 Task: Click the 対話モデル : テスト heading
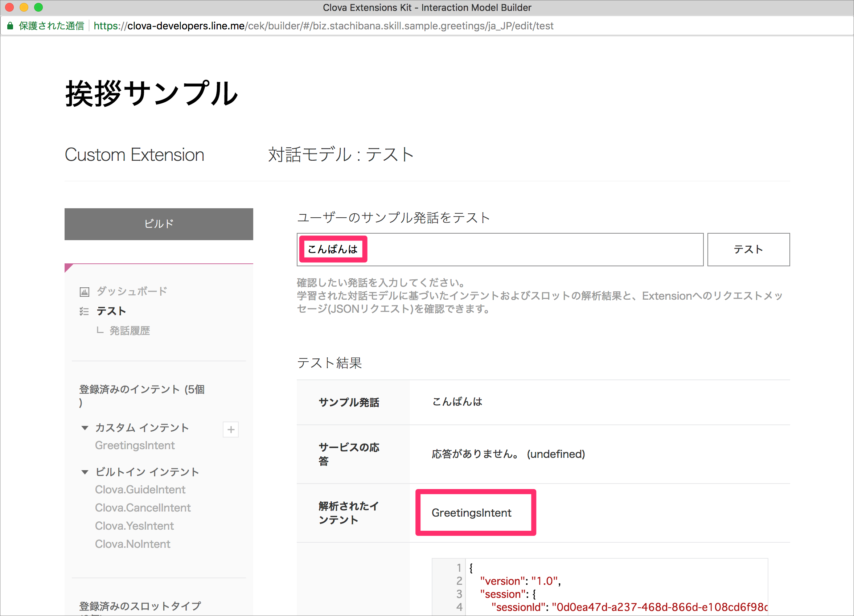[341, 155]
